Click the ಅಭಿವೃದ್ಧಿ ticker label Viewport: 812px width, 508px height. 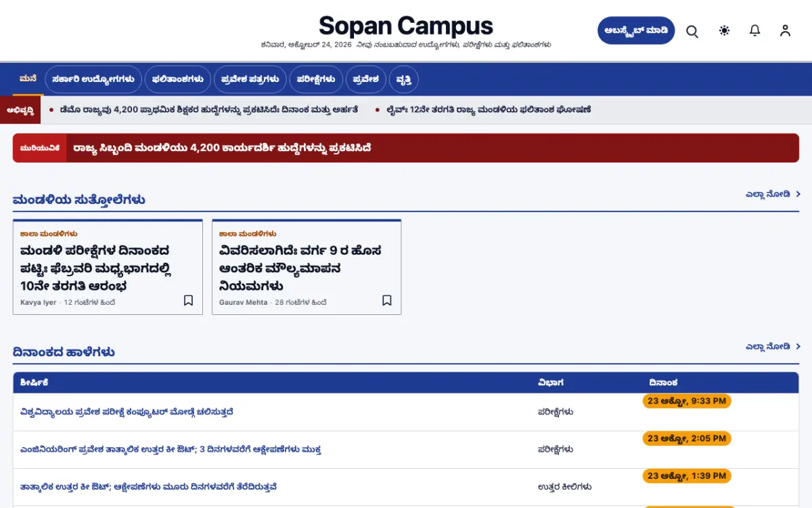[x=20, y=110]
